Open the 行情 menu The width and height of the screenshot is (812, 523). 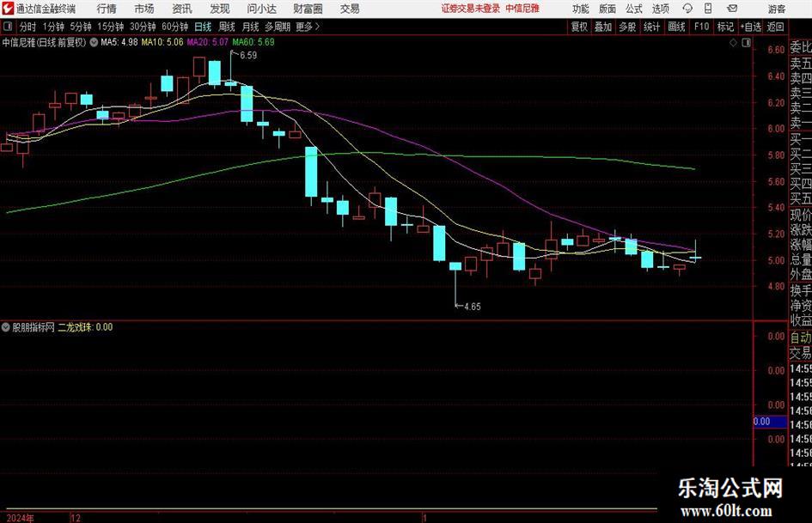tap(107, 9)
